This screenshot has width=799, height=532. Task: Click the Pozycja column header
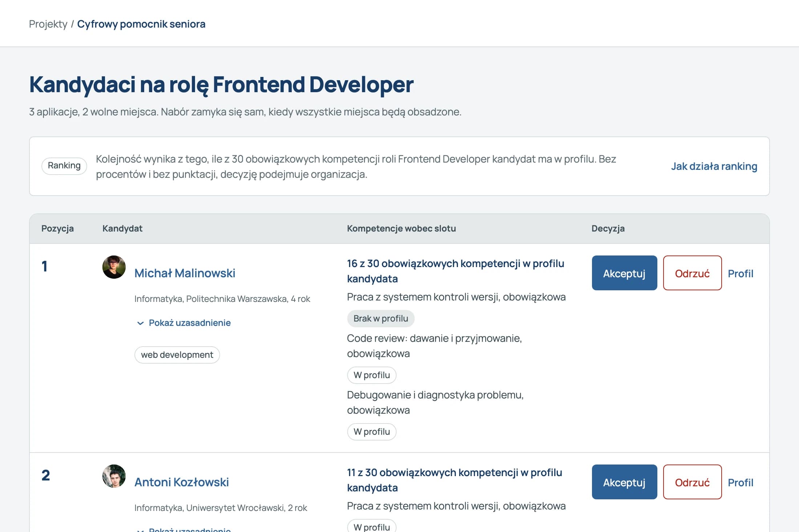tap(57, 228)
